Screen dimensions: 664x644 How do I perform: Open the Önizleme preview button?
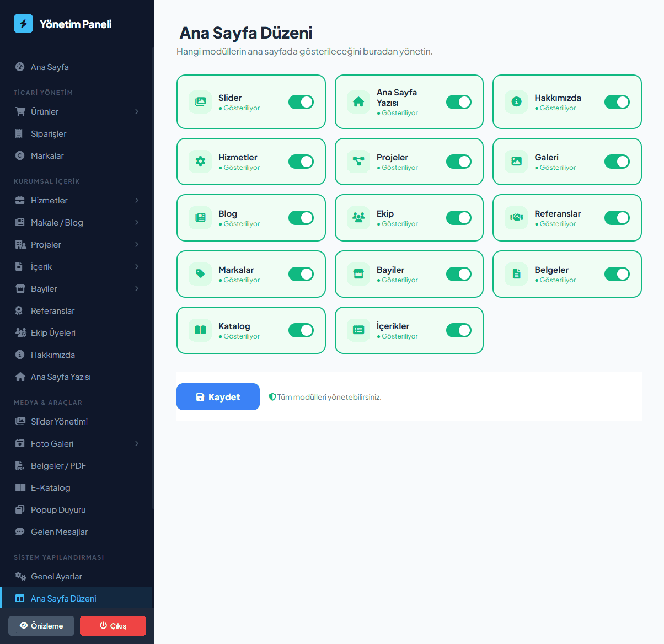coord(41,626)
